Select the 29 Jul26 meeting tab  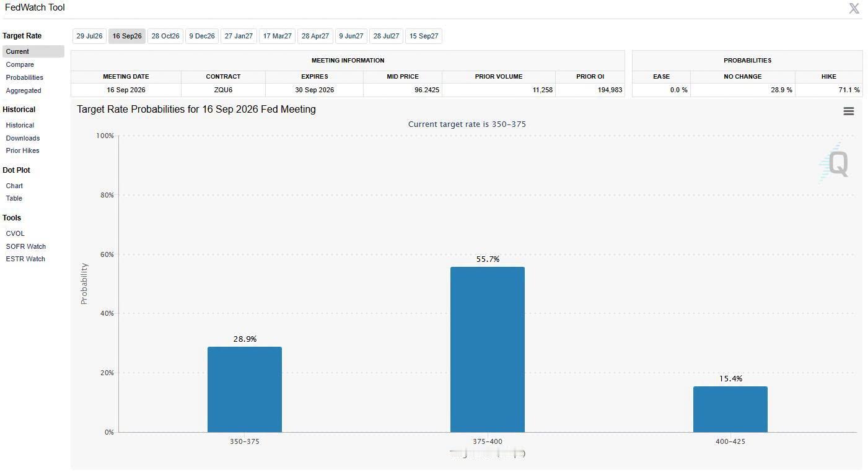tap(89, 36)
